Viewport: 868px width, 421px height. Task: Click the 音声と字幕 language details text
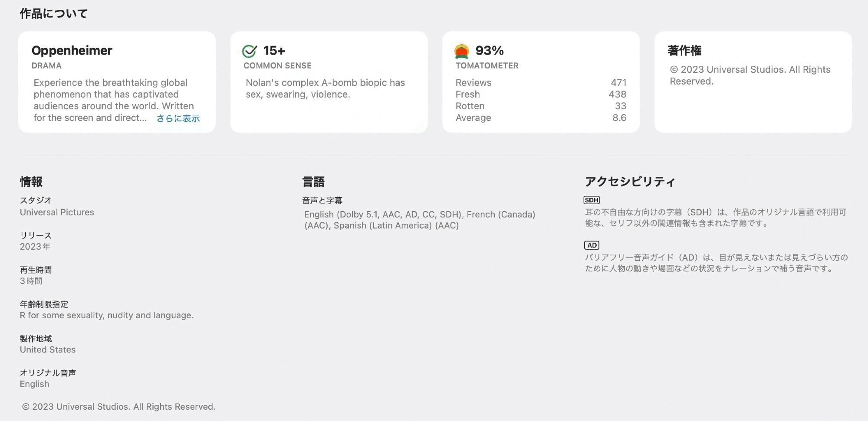pyautogui.click(x=419, y=220)
